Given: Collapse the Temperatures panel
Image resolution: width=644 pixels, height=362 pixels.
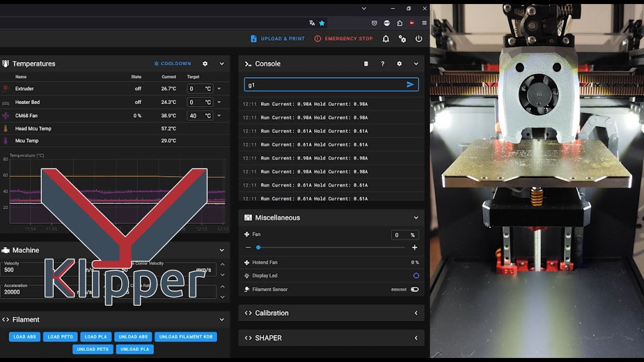Looking at the screenshot, I should pos(221,64).
